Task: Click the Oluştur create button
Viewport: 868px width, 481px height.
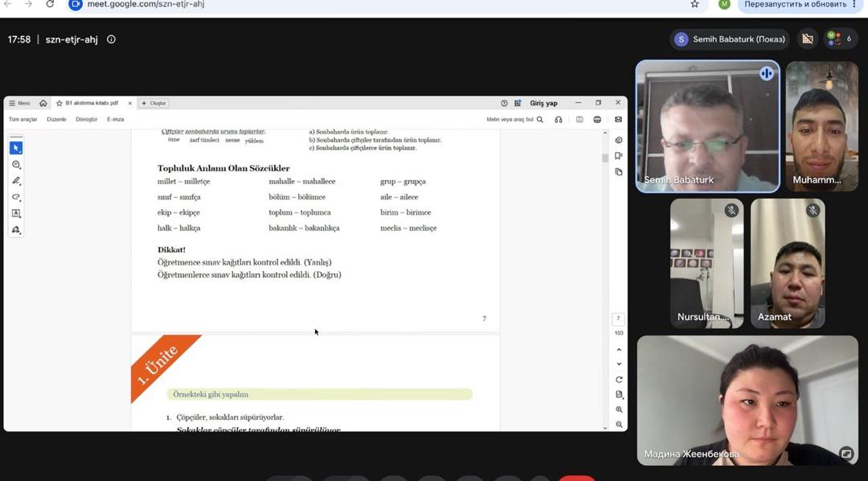Action: click(x=154, y=103)
